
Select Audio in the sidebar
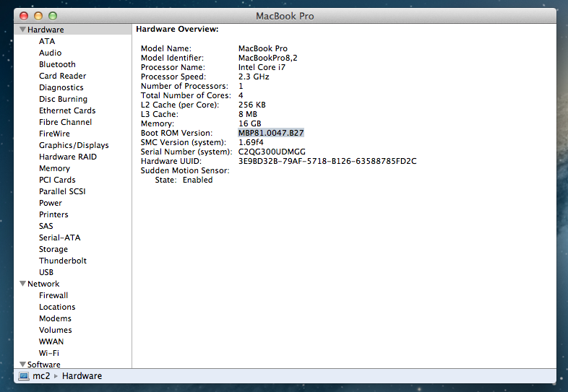tap(51, 53)
